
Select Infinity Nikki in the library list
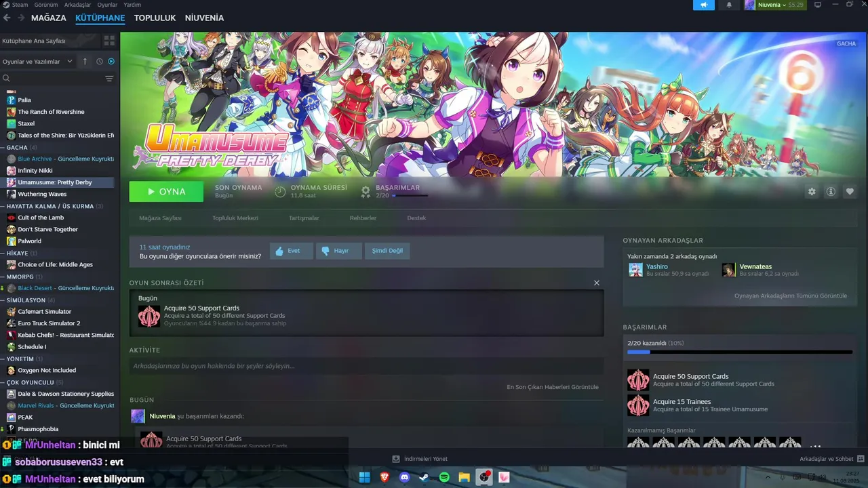pos(35,171)
